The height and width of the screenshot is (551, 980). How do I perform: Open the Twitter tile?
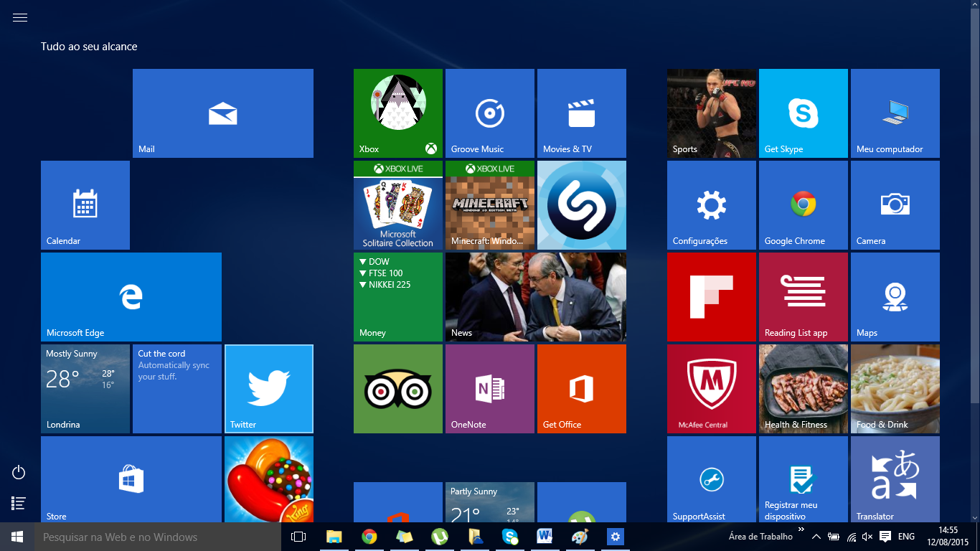269,389
